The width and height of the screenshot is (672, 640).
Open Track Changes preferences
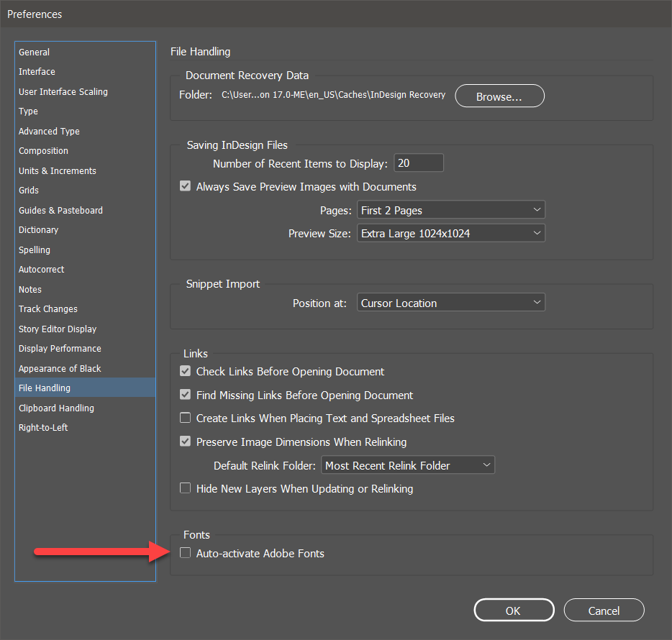(85, 309)
